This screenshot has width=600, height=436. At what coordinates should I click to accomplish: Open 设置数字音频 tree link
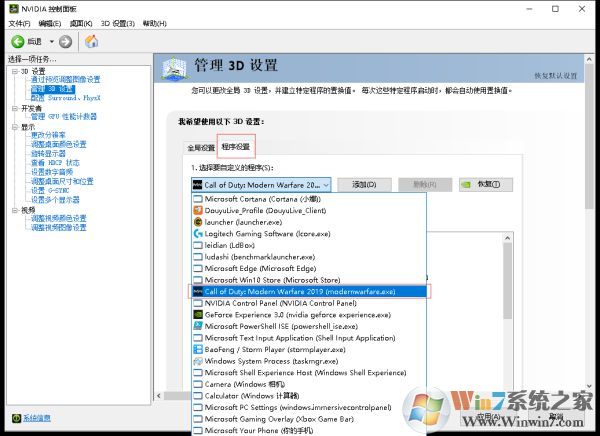tap(52, 172)
